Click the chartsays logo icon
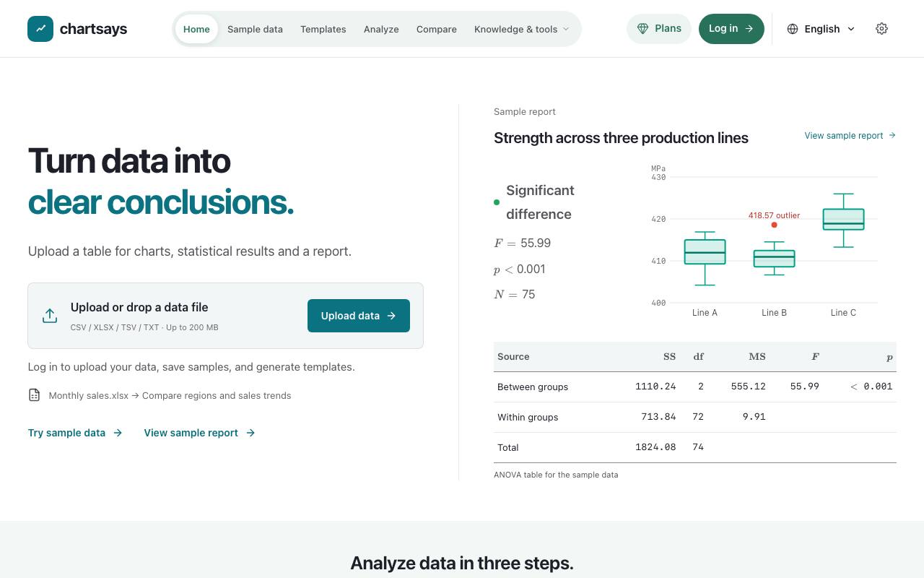This screenshot has height=578, width=924. click(x=40, y=29)
